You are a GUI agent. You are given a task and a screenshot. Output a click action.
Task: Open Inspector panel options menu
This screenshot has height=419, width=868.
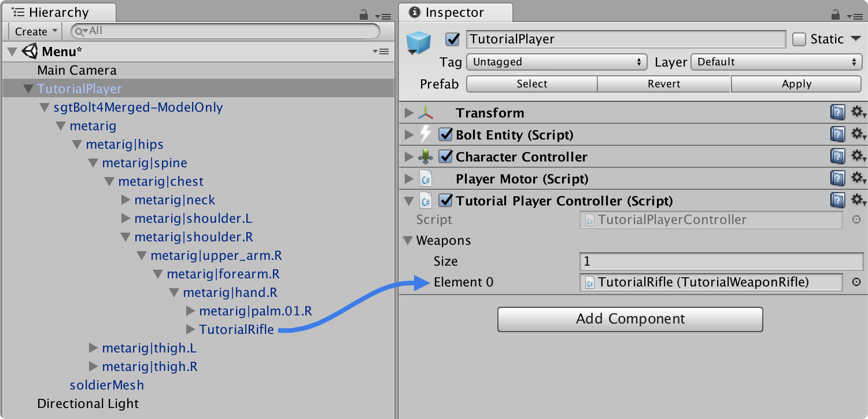[x=854, y=16]
